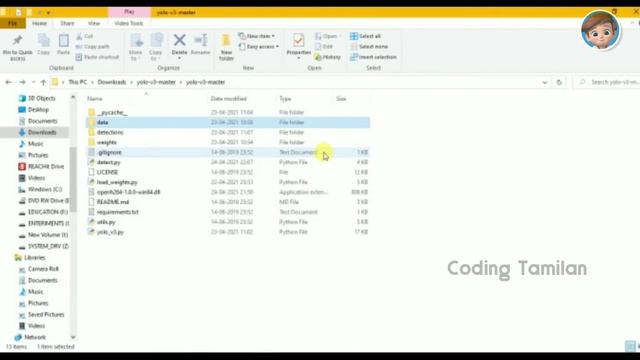This screenshot has width=640, height=360.
Task: Open the recent locations dropdown arrow
Action: [x=33, y=82]
